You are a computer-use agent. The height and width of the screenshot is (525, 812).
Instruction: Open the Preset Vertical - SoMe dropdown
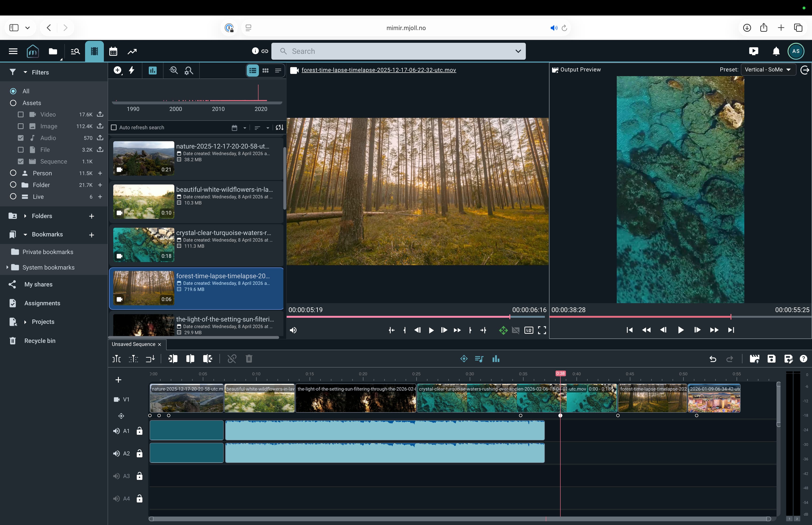(x=768, y=70)
